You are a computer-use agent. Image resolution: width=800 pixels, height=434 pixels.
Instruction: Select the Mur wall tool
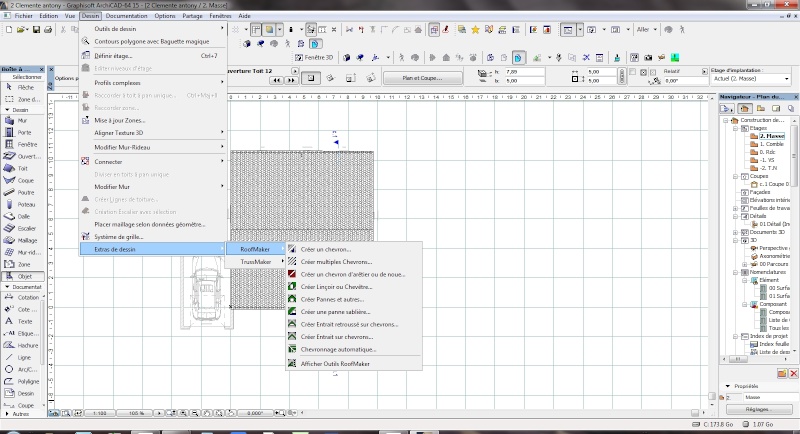click(22, 121)
